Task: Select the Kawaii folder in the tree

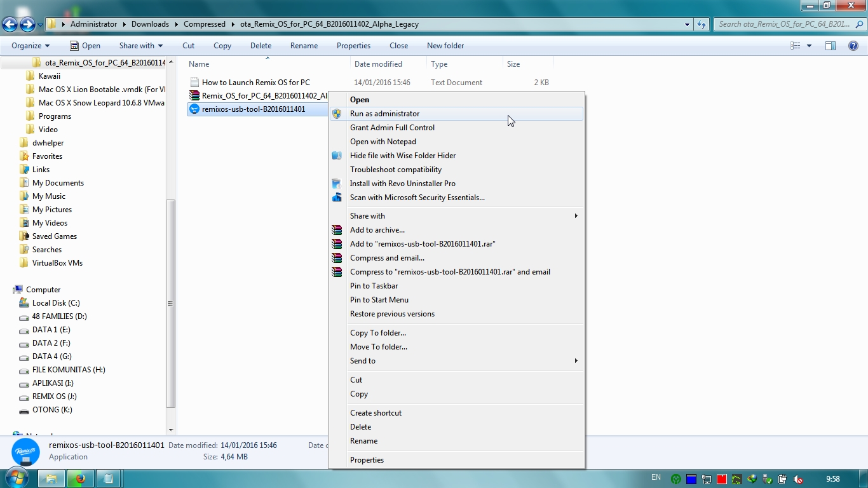Action: [50, 76]
